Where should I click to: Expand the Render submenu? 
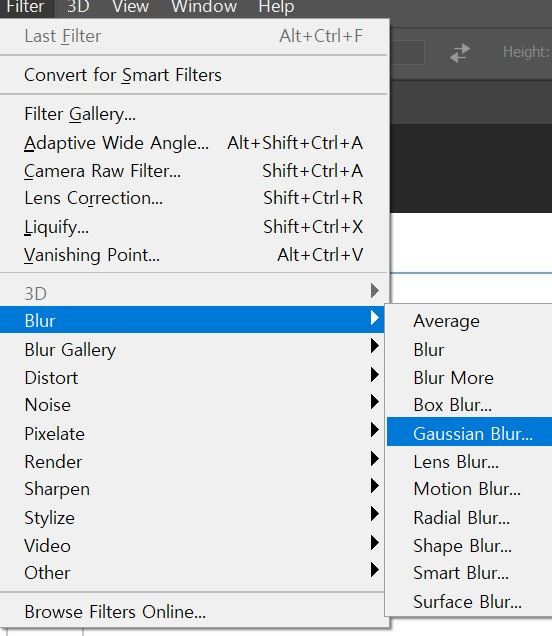[x=192, y=462]
